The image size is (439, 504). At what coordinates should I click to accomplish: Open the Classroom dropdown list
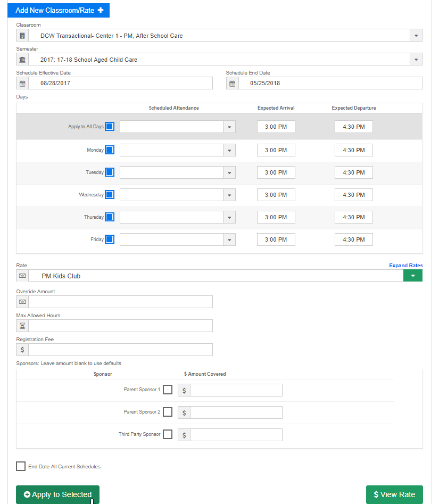[416, 36]
